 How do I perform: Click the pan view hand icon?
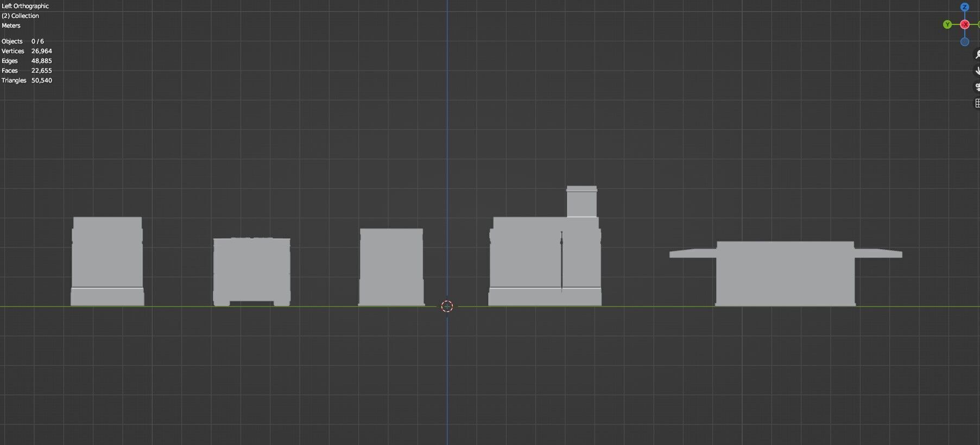tap(977, 71)
